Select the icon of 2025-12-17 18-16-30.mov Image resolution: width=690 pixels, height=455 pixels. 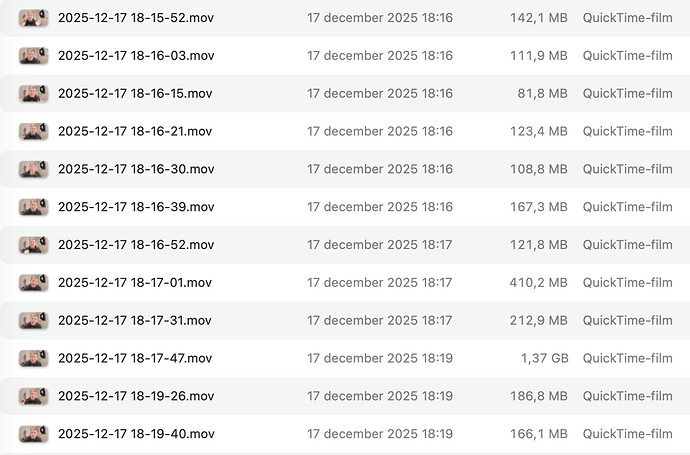point(33,169)
